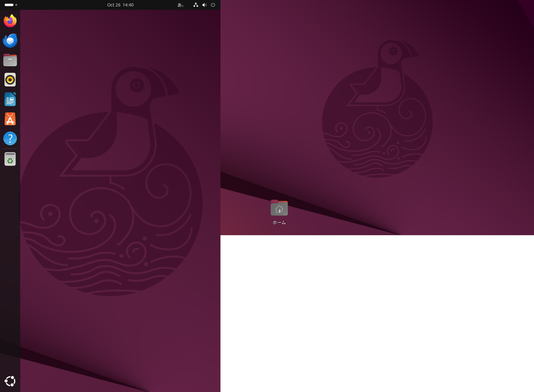This screenshot has height=392, width=534.
Task: Open the Oct 26 14:40 clock menu
Action: point(120,5)
